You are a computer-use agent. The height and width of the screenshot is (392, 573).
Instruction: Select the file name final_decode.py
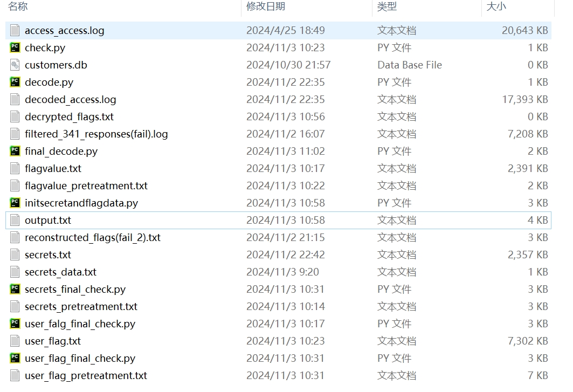click(61, 152)
